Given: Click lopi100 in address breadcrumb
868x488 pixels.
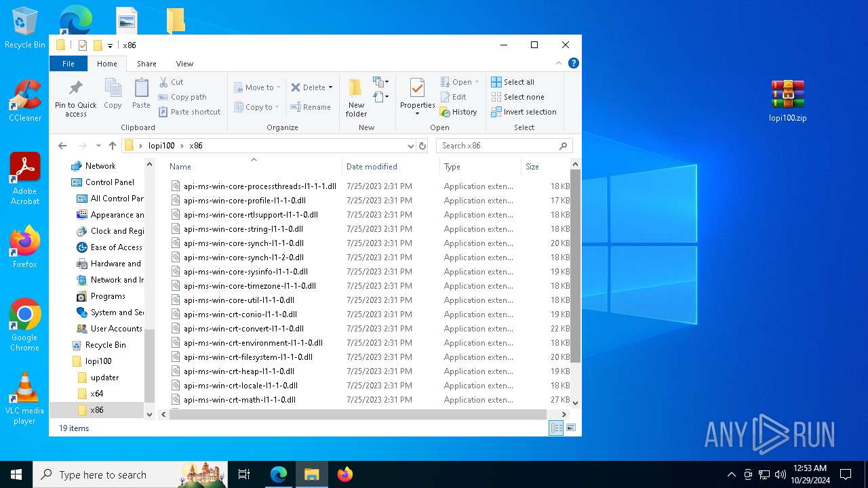Looking at the screenshot, I should point(161,146).
